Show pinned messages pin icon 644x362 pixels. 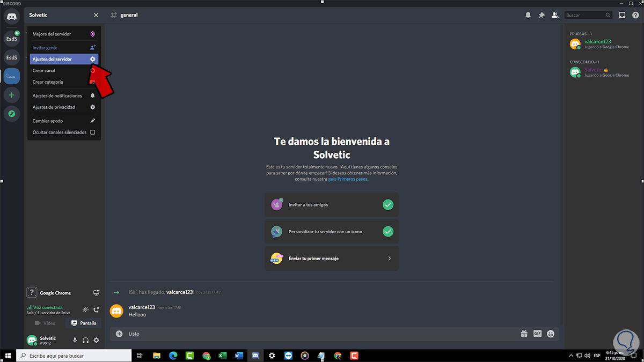pos(541,15)
